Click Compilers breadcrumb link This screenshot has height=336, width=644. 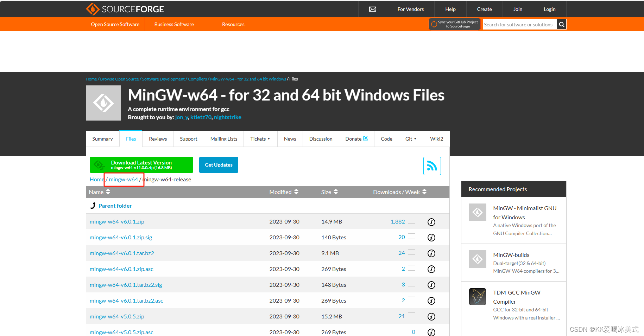point(197,79)
